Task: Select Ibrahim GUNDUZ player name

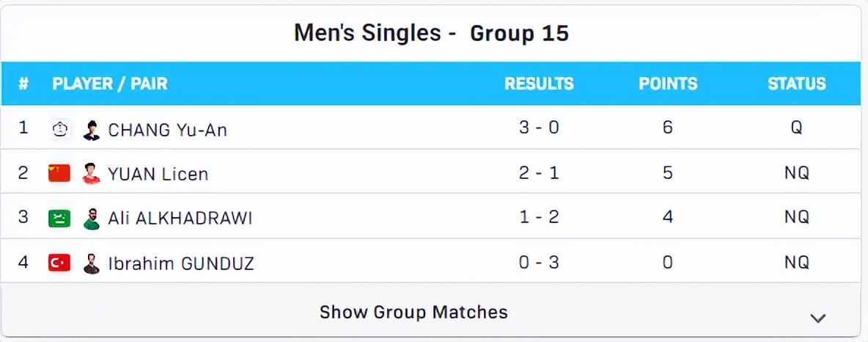Action: tap(180, 263)
